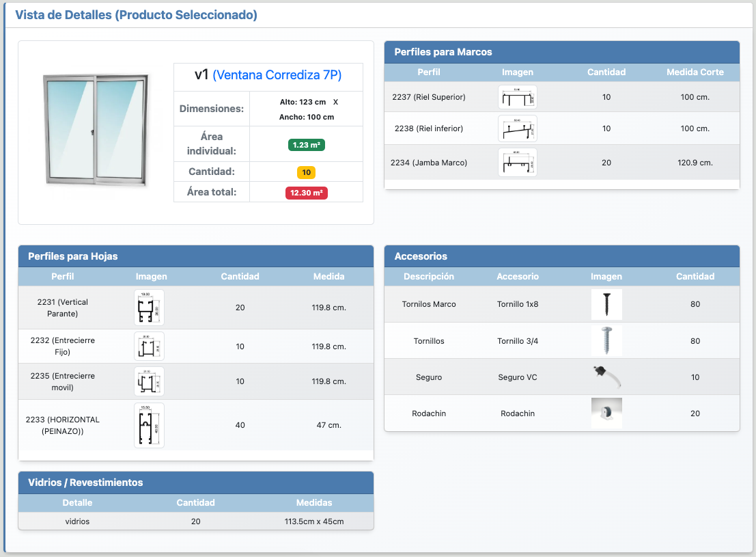The image size is (756, 557).
Task: Click the 2231 Vertical Parante profile image
Action: (149, 308)
